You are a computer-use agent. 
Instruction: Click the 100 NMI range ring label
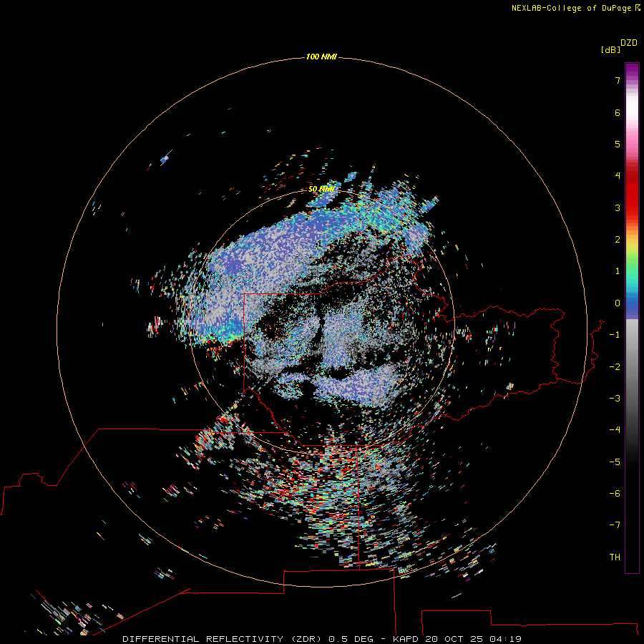pyautogui.click(x=321, y=57)
